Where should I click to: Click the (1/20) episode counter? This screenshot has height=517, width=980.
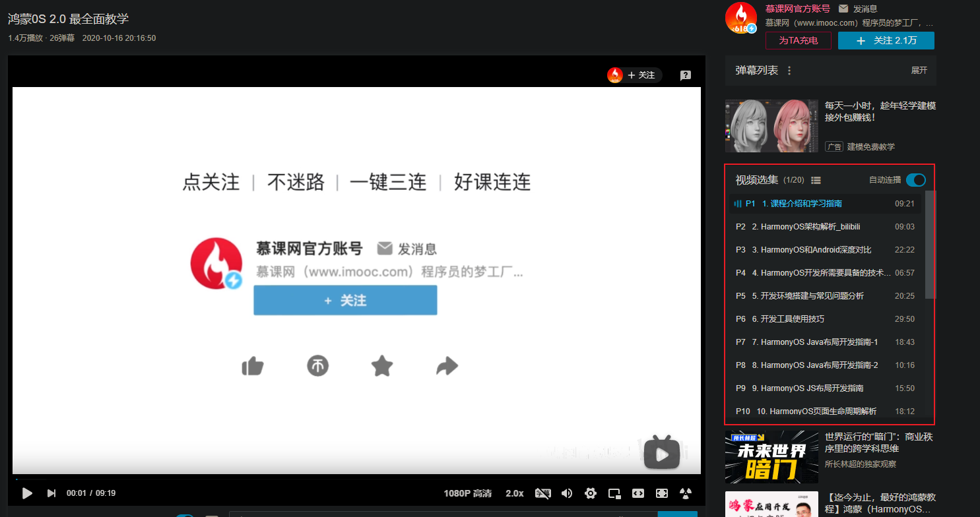click(794, 180)
